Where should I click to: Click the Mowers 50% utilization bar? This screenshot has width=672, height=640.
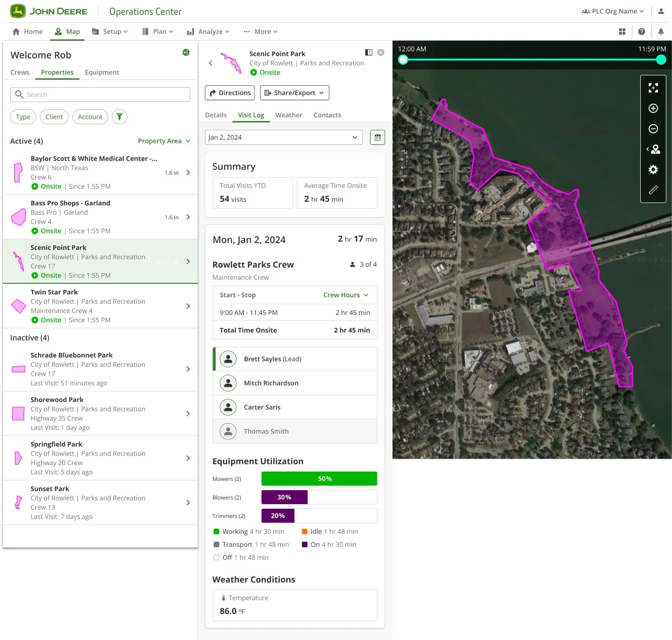pos(319,479)
